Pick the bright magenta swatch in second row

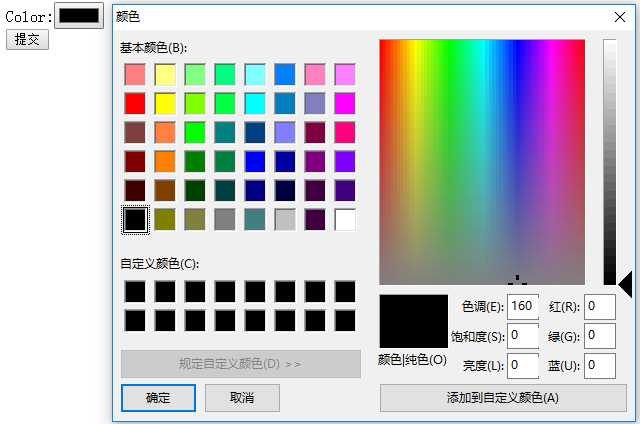tap(345, 104)
